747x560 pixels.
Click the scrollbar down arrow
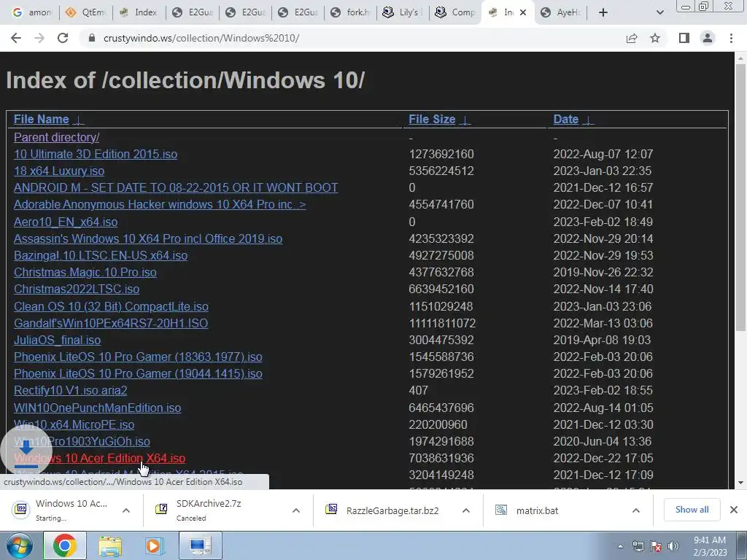(740, 483)
